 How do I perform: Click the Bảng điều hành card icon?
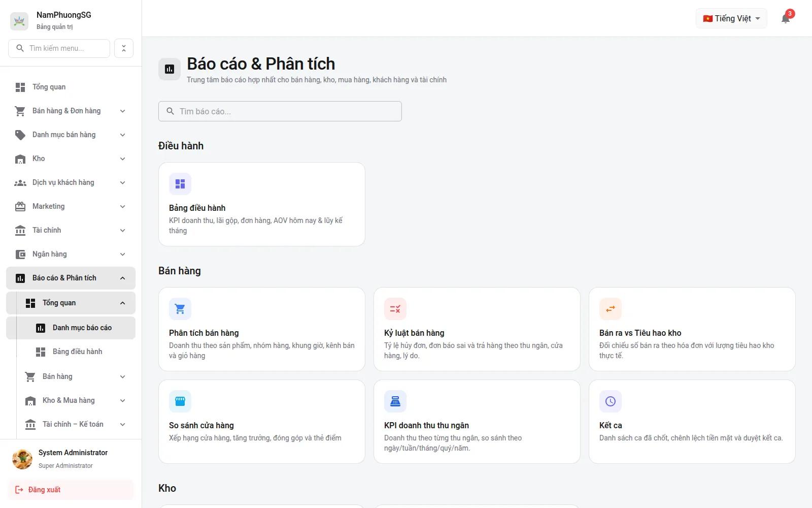(180, 184)
